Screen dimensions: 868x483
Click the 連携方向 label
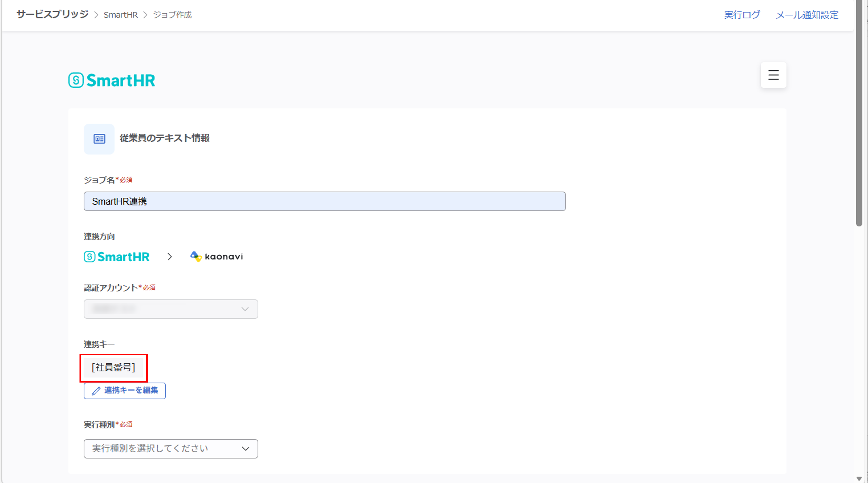[x=99, y=237]
